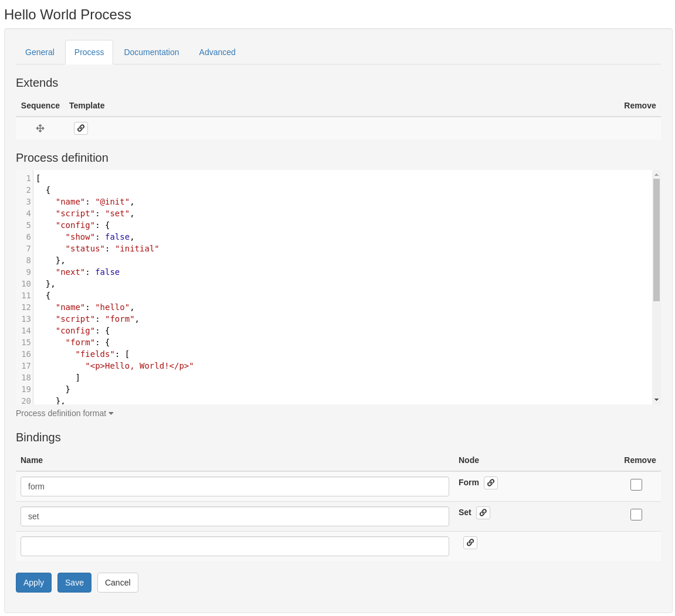675x616 pixels.
Task: Go to the Advanced tab
Action: click(x=217, y=52)
